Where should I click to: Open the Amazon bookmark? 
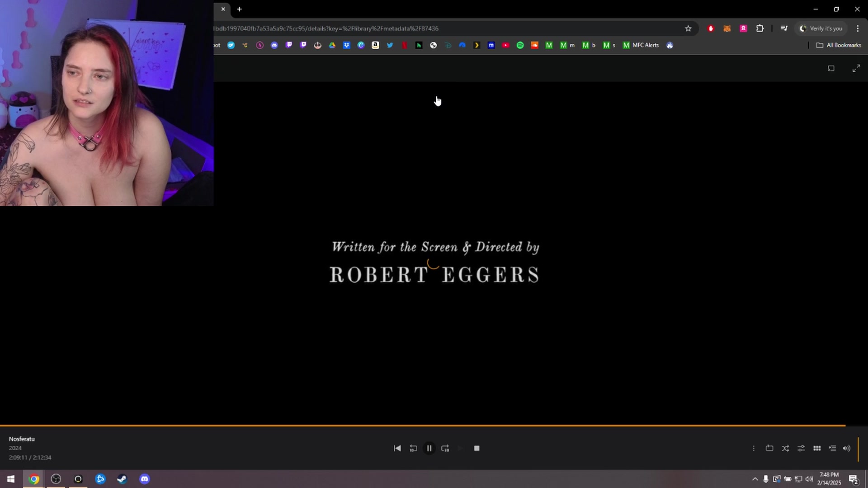[x=375, y=45]
